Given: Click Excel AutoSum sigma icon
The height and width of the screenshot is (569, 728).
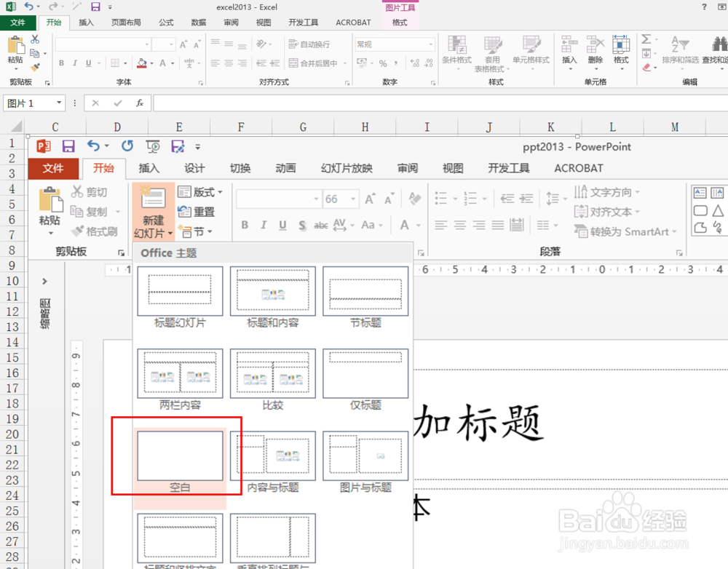Looking at the screenshot, I should click(x=646, y=39).
